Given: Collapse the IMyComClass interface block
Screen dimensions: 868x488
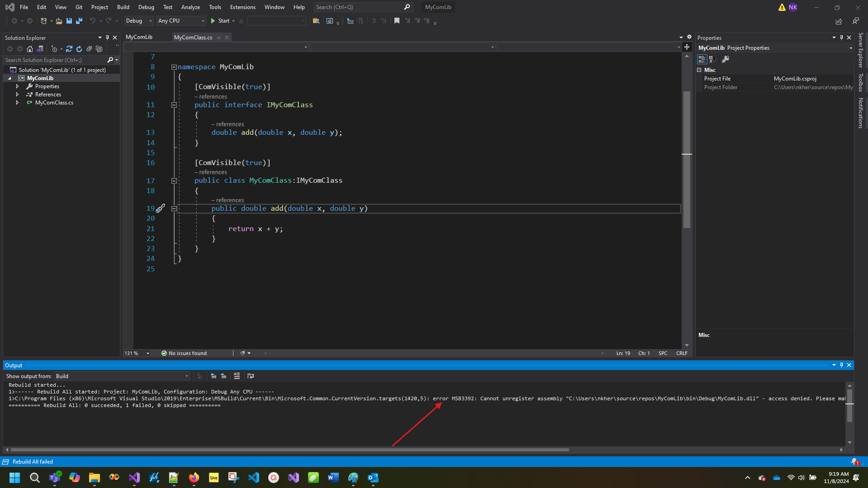Looking at the screenshot, I should [x=174, y=105].
